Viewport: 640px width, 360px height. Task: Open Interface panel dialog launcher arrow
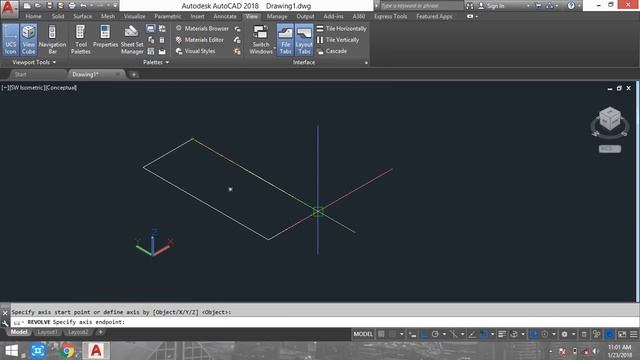366,63
